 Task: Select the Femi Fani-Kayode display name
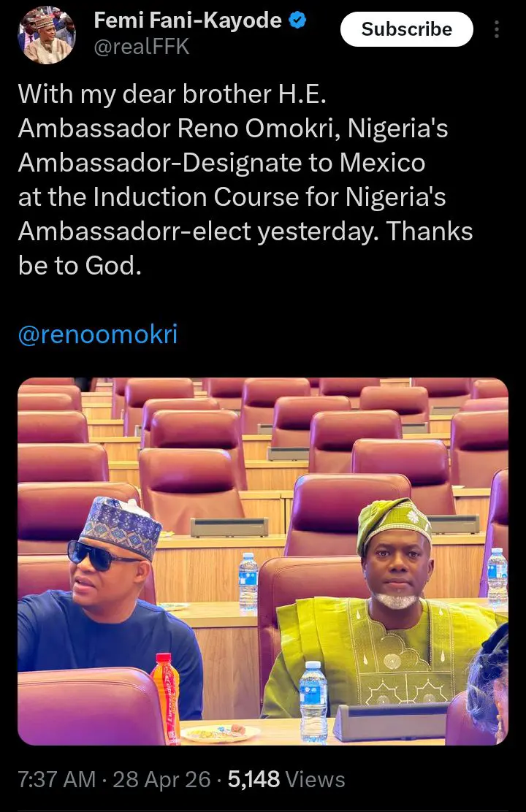[x=187, y=22]
